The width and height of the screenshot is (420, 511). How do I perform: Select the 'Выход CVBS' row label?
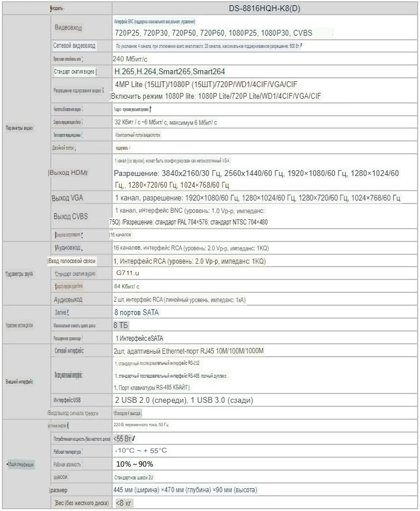(x=71, y=216)
